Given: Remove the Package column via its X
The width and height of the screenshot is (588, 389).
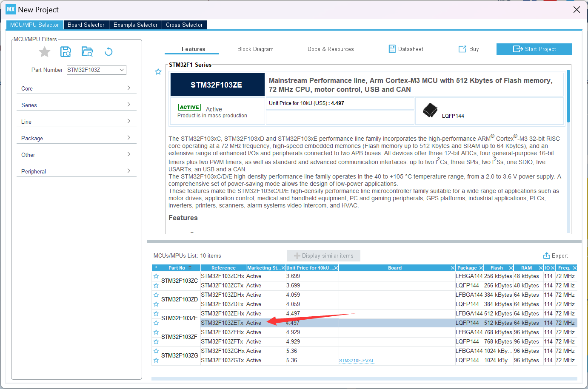Looking at the screenshot, I should [481, 268].
